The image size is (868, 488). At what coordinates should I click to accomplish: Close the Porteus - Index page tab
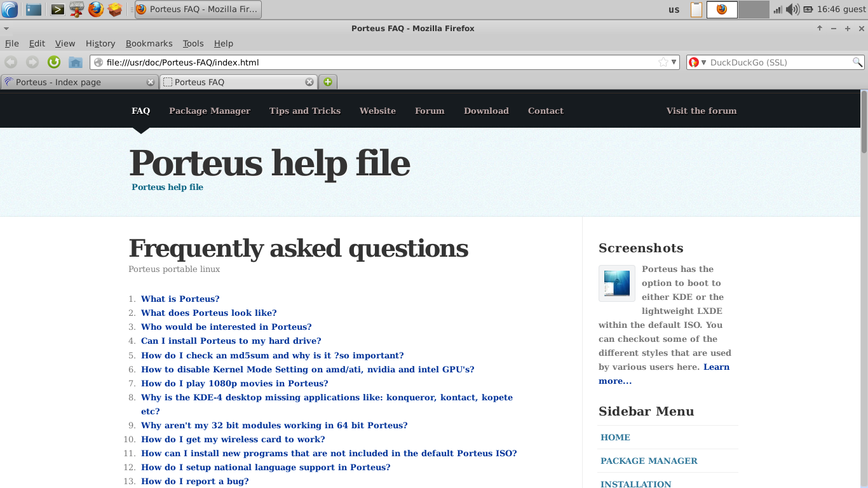151,82
